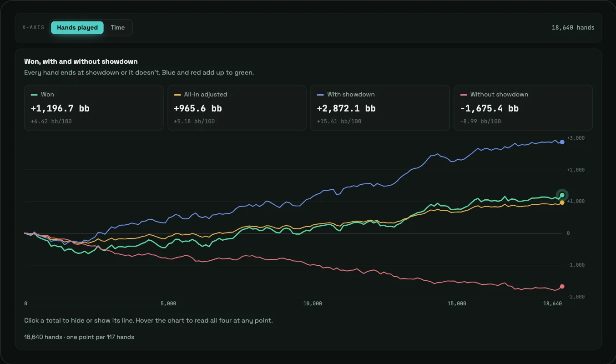Click the +2,872.1 bb value
The height and width of the screenshot is (364, 616).
(346, 108)
